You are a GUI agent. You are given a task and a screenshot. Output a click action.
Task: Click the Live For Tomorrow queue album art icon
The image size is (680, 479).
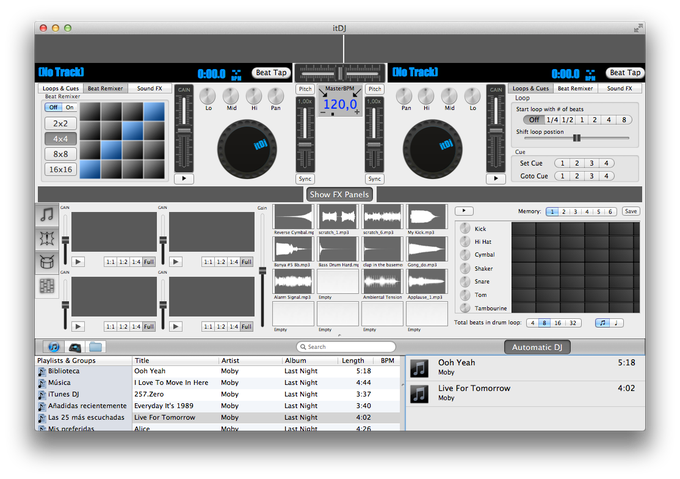click(x=419, y=394)
